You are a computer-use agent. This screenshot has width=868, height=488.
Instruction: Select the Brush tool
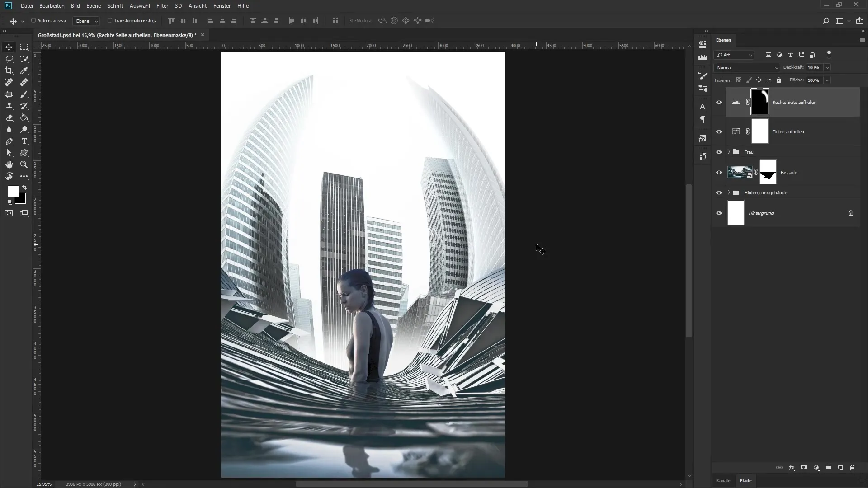(24, 94)
